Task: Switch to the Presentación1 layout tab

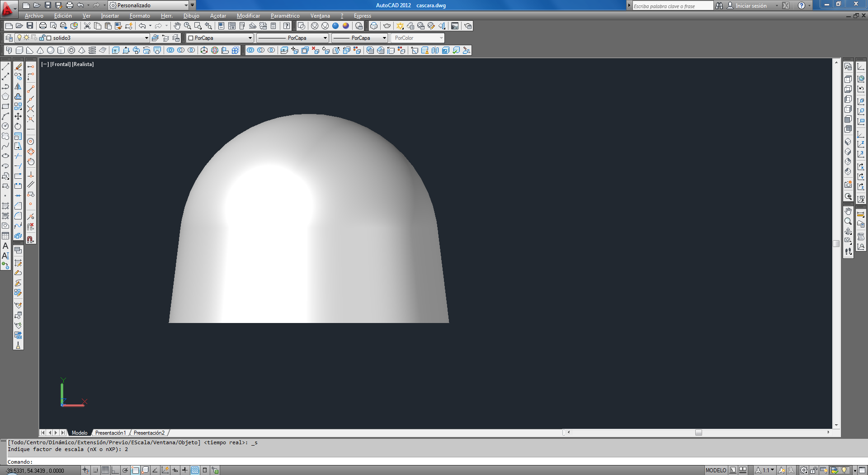Action: (x=110, y=433)
